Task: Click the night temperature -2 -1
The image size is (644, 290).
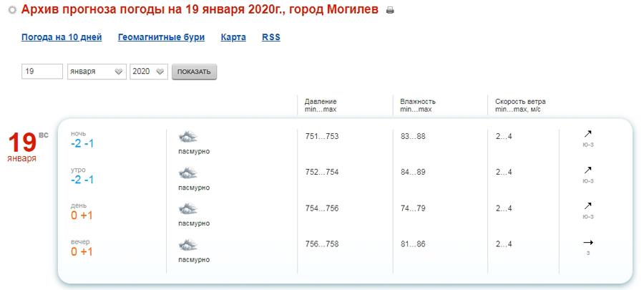Action: coord(82,144)
